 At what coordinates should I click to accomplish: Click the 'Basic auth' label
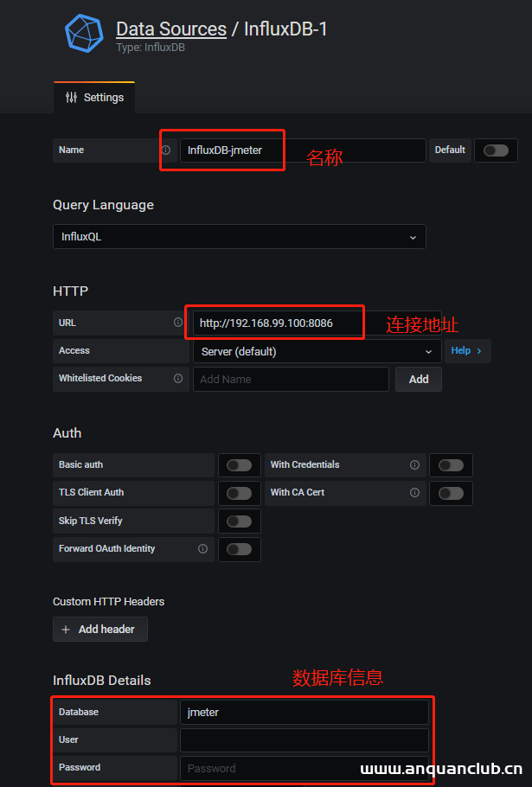[80, 464]
